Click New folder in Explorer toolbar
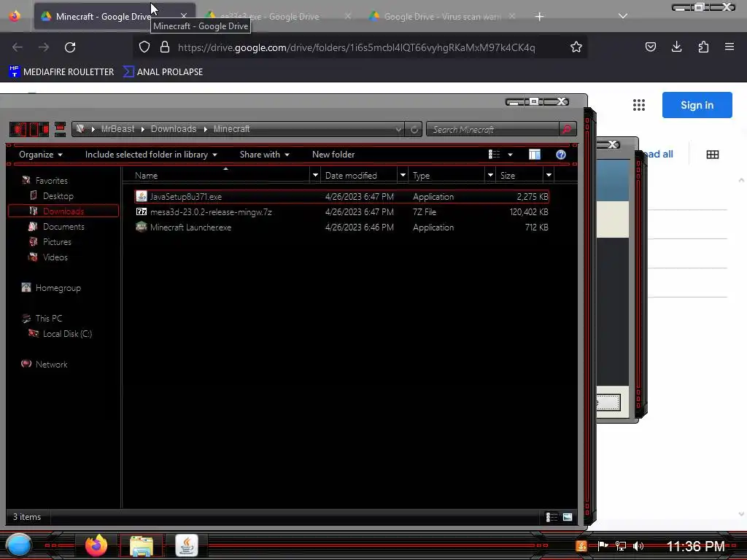This screenshot has width=747, height=560. (x=333, y=155)
